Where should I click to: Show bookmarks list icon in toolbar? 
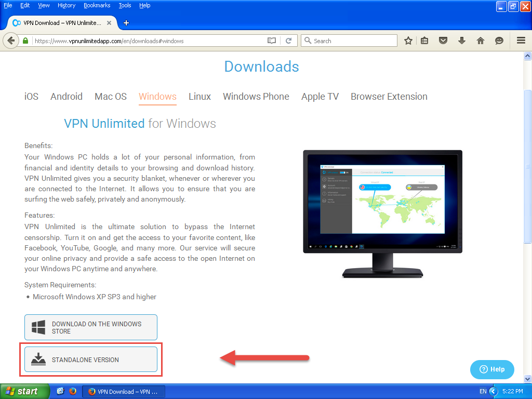tap(424, 41)
